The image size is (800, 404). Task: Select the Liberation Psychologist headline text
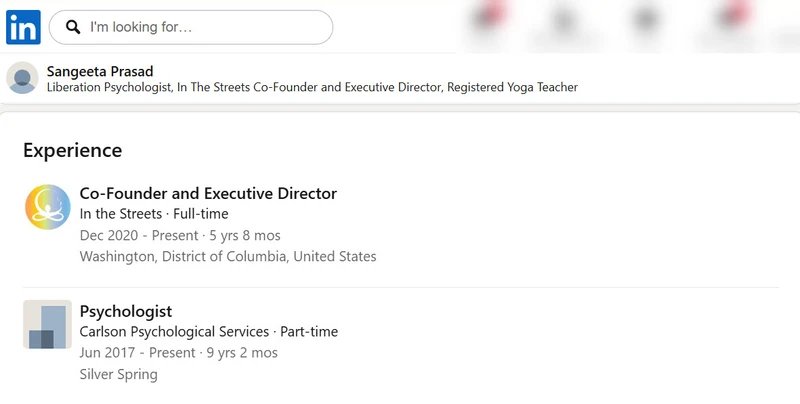[312, 87]
